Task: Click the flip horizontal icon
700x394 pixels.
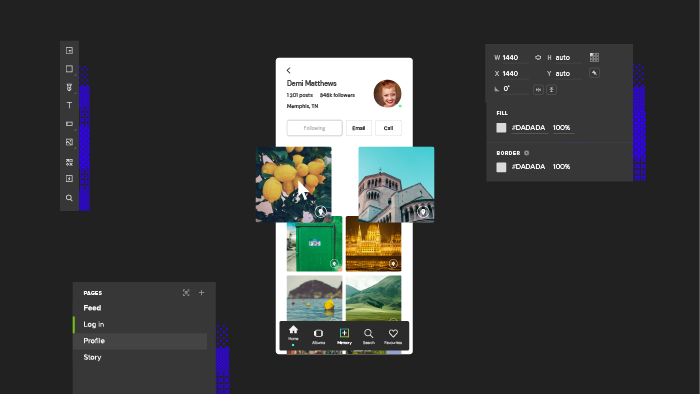Action: point(538,90)
